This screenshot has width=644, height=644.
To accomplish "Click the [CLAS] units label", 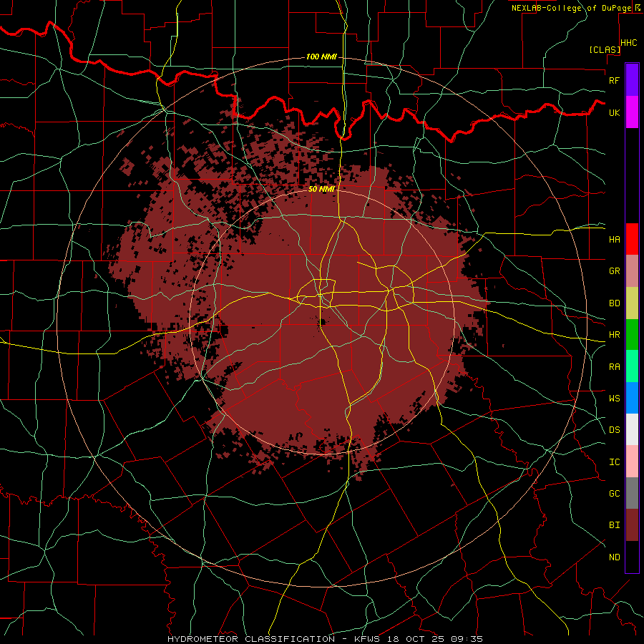I will pyautogui.click(x=605, y=50).
